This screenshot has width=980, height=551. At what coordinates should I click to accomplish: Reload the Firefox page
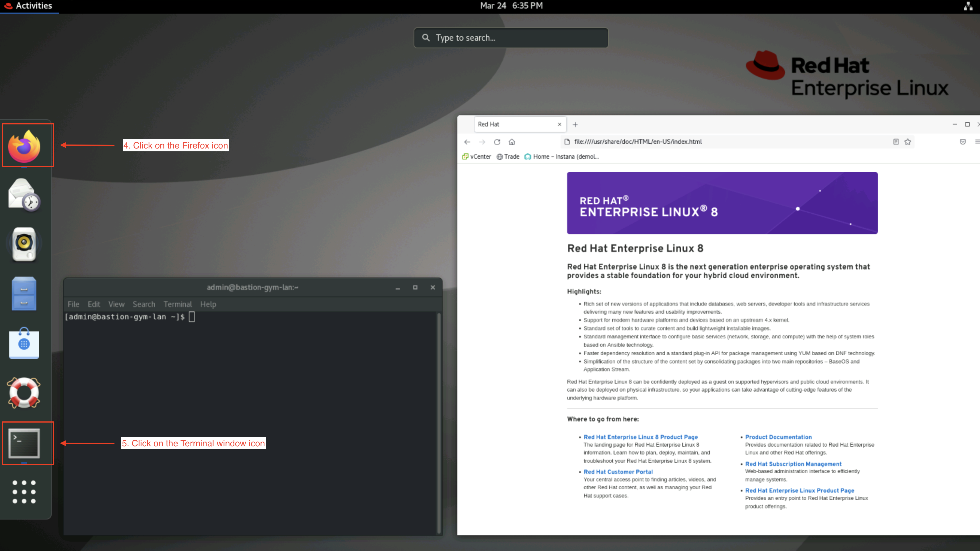tap(497, 142)
